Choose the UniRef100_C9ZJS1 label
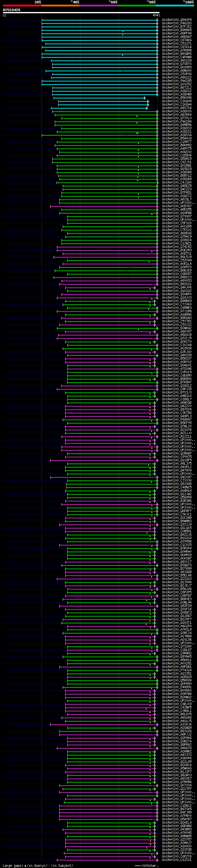 [177, 162]
